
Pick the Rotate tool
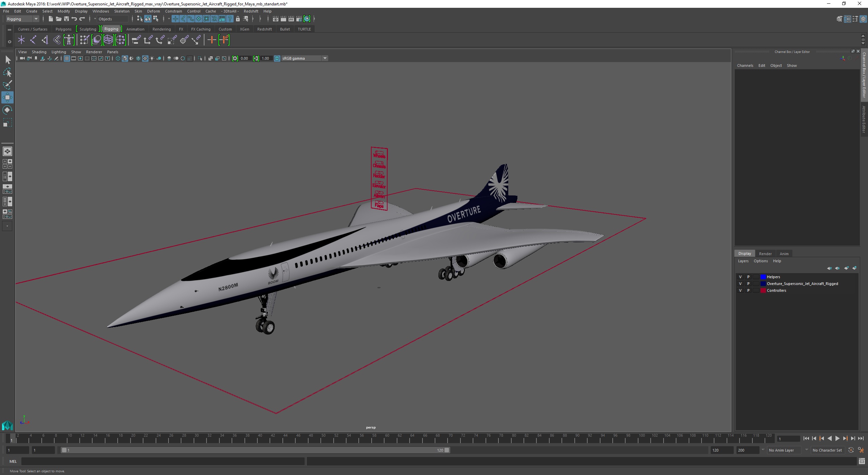coord(7,110)
